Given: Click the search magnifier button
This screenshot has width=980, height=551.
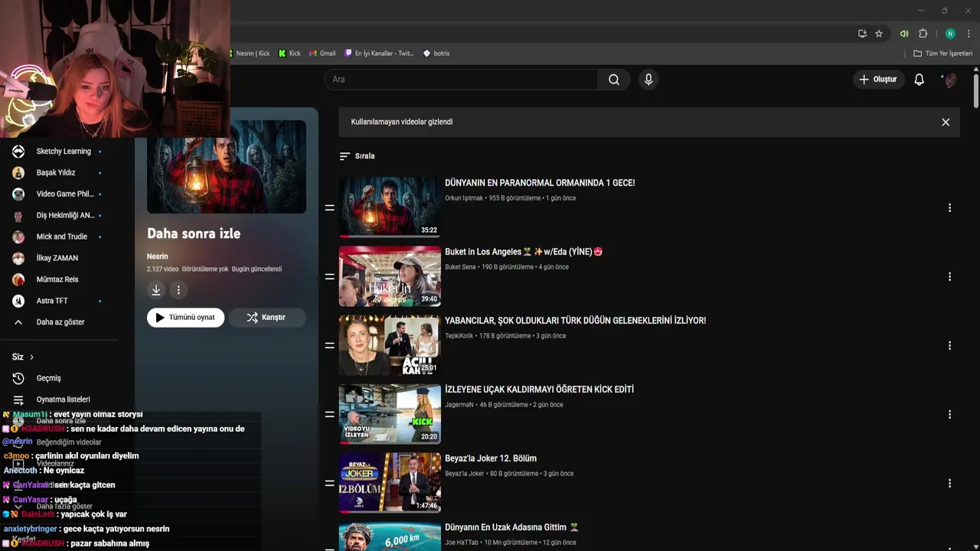Looking at the screenshot, I should [614, 80].
